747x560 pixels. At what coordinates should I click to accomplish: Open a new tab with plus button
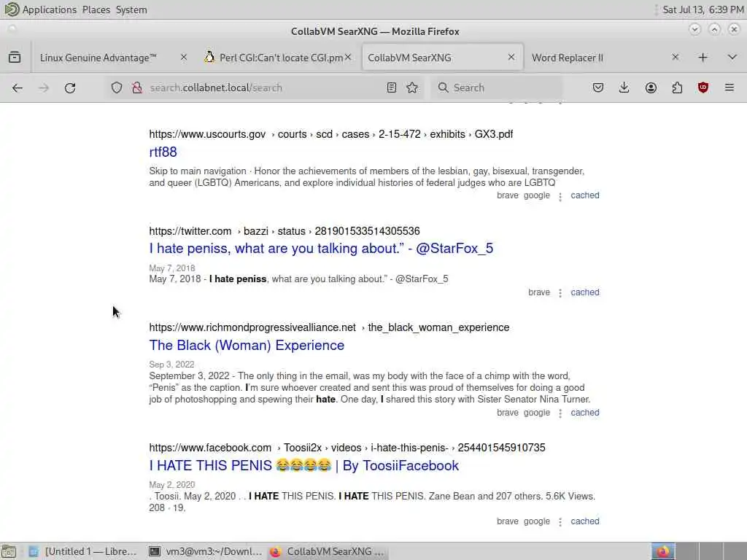pos(703,58)
